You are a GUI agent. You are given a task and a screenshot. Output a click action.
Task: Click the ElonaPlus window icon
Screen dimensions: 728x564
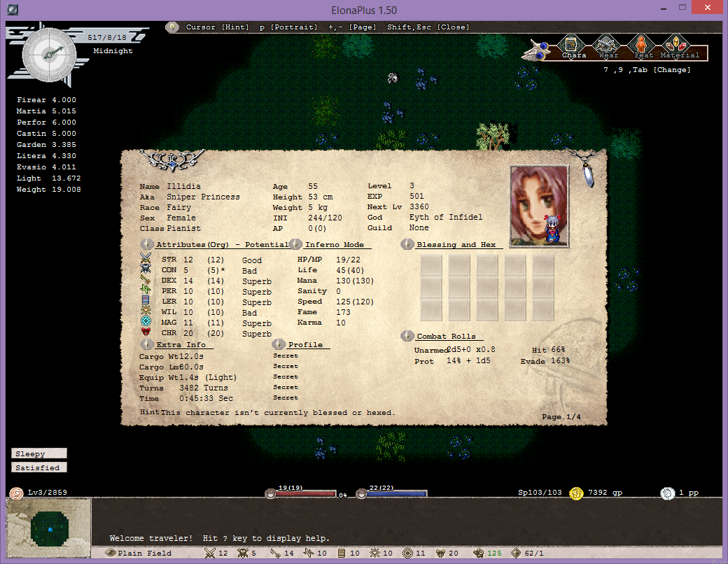(13, 10)
